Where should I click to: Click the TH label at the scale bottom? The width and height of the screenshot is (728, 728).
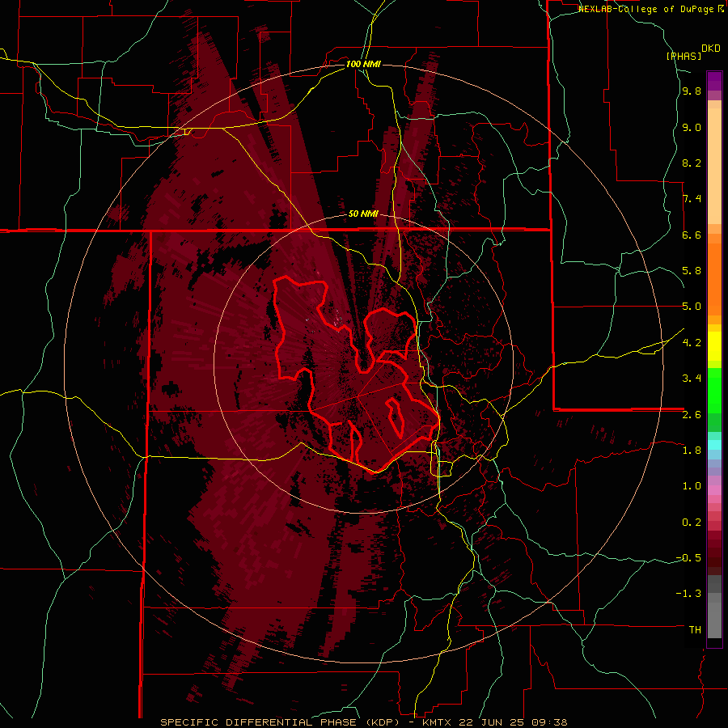(x=695, y=629)
